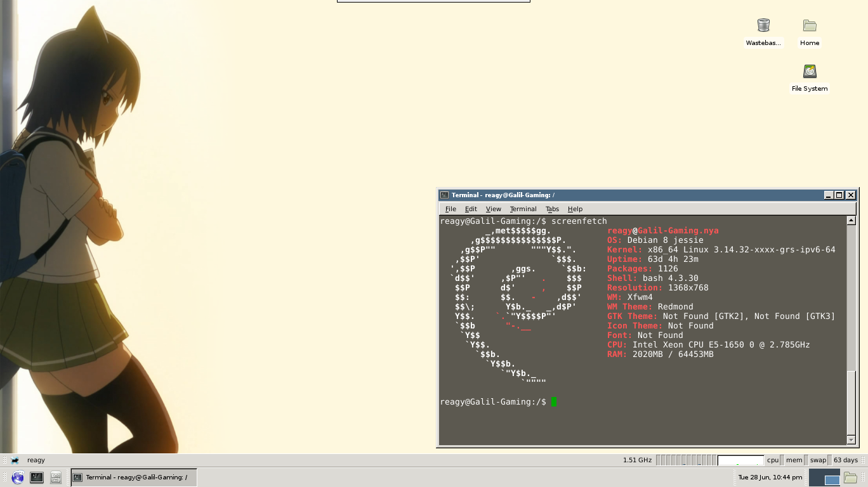Screen dimensions: 868x487
Task: Click the screenfetch command text
Action: tap(579, 221)
